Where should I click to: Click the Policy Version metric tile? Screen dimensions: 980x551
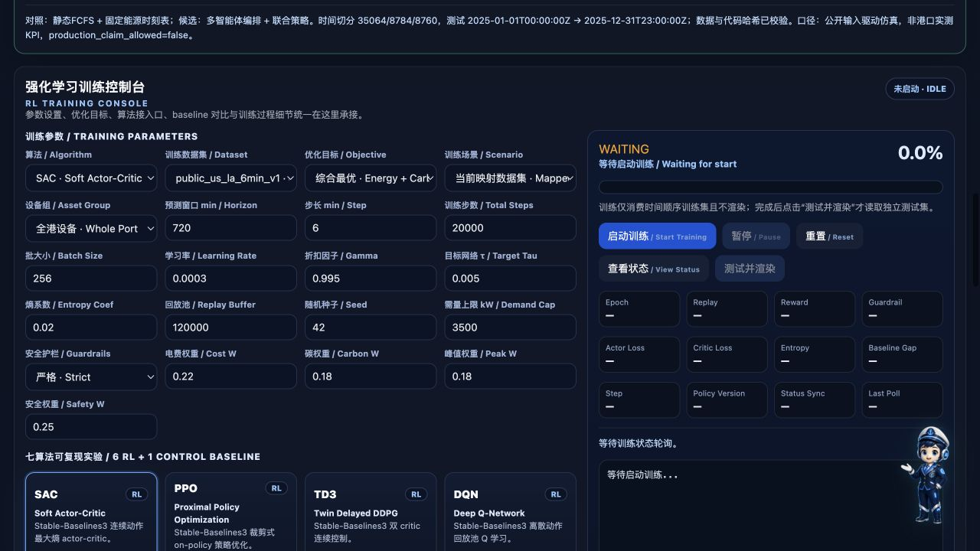coord(727,400)
